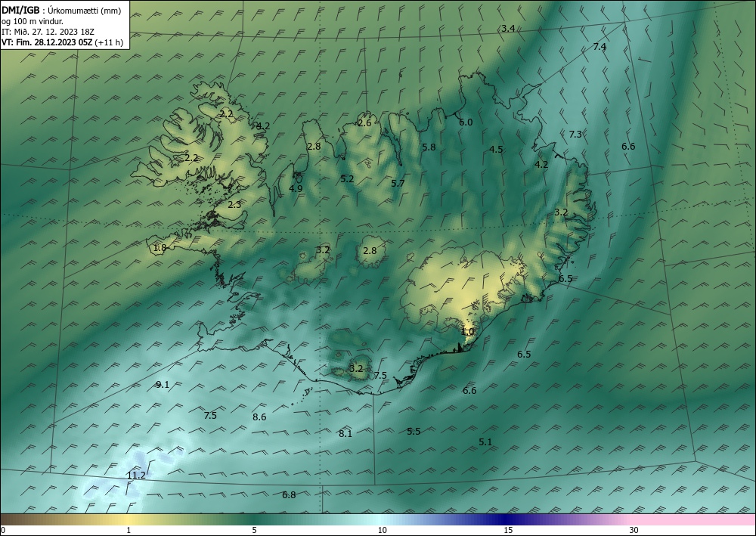Click the '0' tick on the color scale
Viewport: 756px width, 536px height.
(3, 530)
